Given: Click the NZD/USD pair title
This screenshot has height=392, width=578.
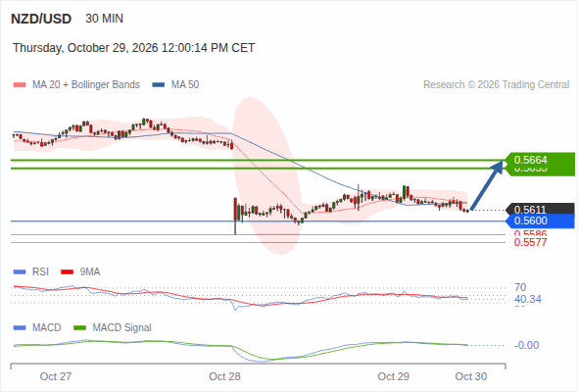Looking at the screenshot, I should pyautogui.click(x=41, y=19).
